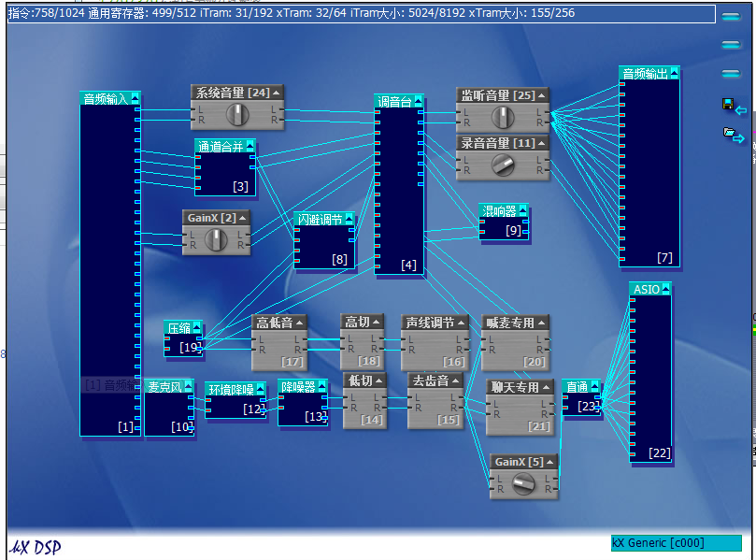Click the 通用寄存器: 499/512 status text
This screenshot has height=560, width=756.
[142, 13]
